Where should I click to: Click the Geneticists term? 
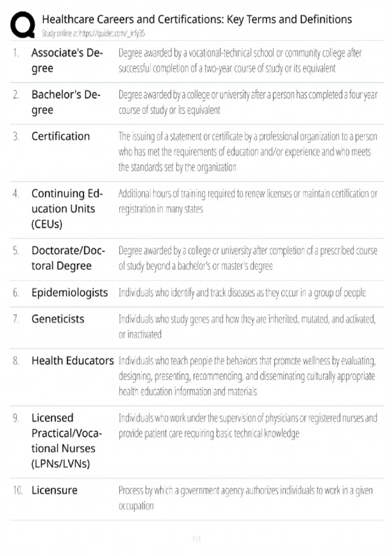(x=58, y=319)
